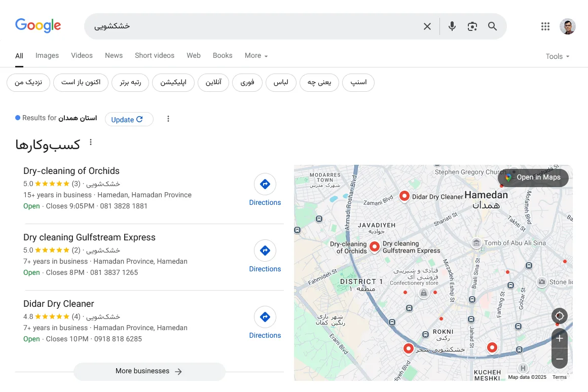Viewport: 588px width, 392px height.
Task: Switch to the Videos tab
Action: [82, 55]
